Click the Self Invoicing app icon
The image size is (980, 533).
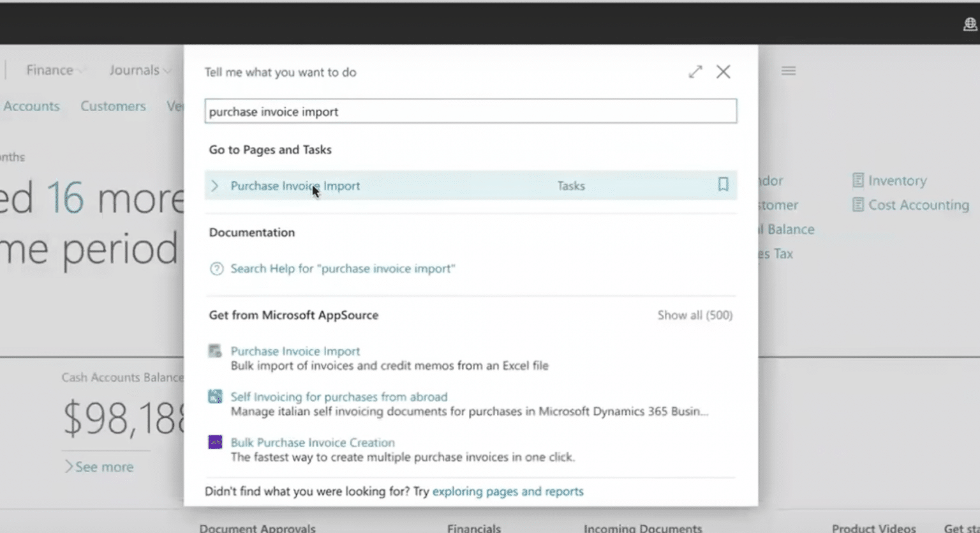coord(216,396)
